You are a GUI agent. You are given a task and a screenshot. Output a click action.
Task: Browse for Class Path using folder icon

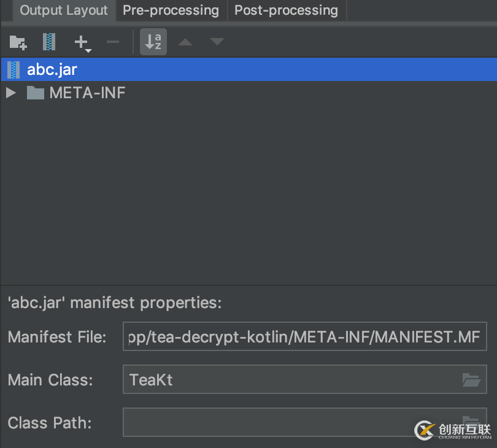click(x=471, y=421)
